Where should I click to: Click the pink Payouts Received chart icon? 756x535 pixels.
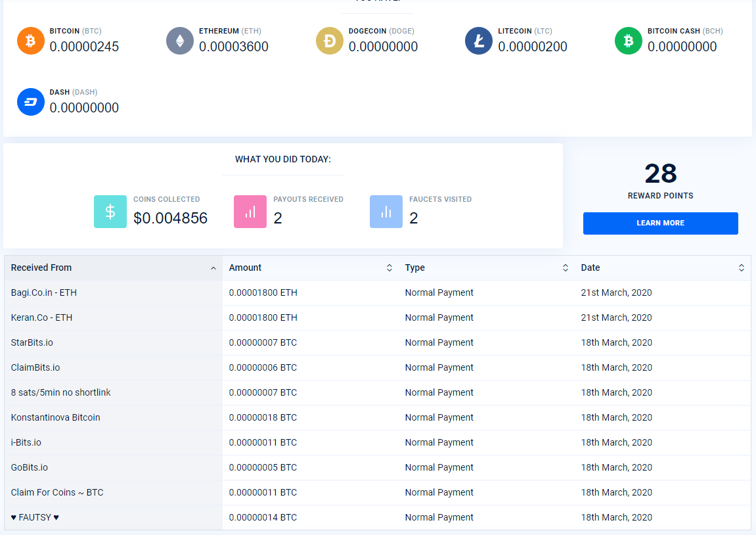[250, 212]
